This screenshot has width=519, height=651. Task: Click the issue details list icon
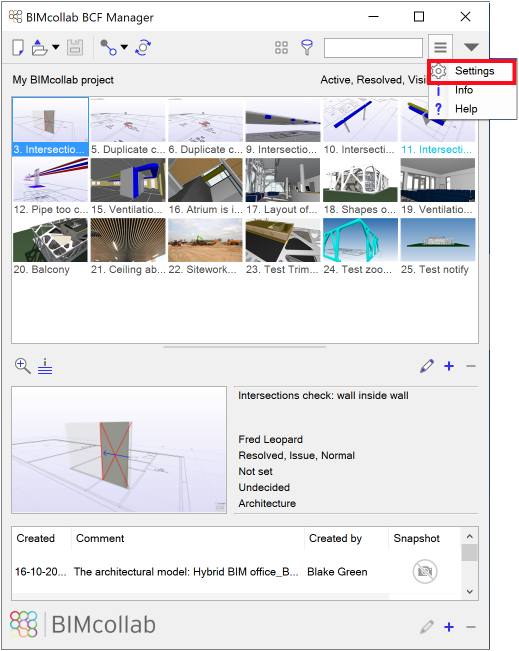click(45, 366)
